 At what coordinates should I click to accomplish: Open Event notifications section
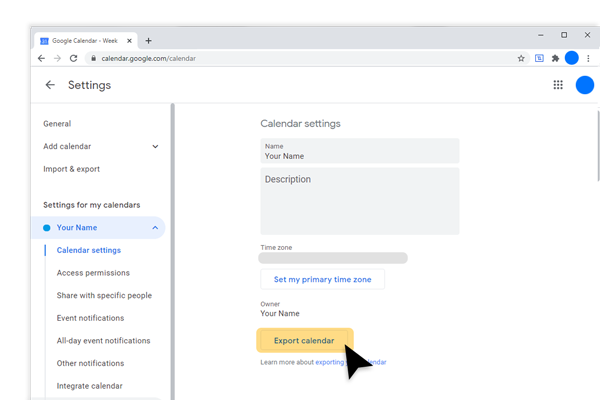pos(90,318)
